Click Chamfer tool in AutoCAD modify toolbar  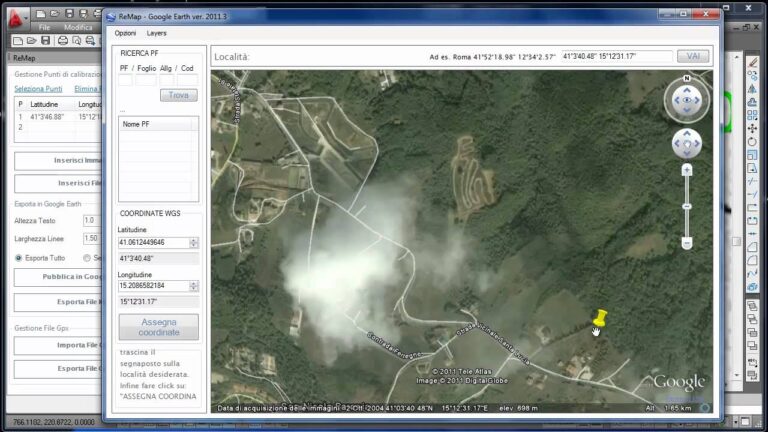click(752, 247)
